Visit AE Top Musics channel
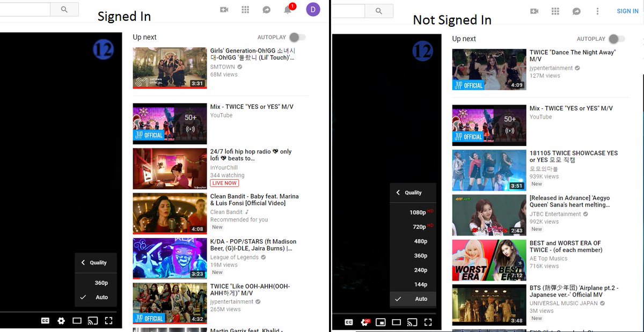 [548, 259]
